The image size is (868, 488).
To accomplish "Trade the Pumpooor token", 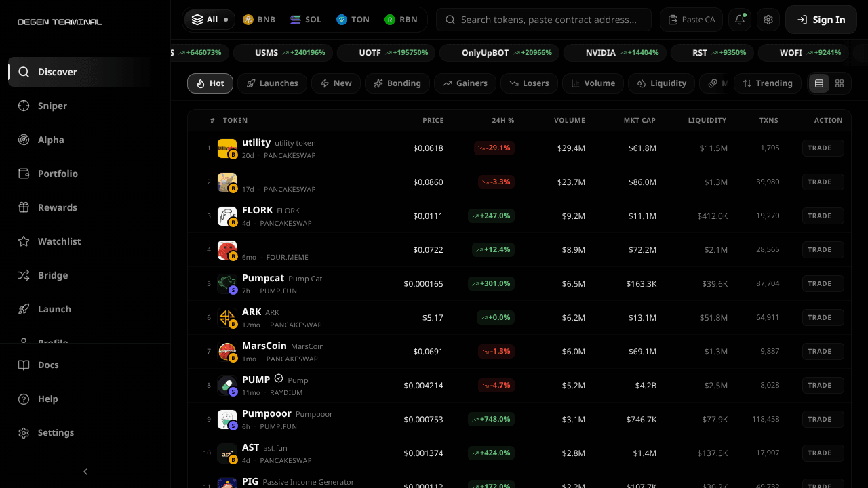I will [x=823, y=419].
